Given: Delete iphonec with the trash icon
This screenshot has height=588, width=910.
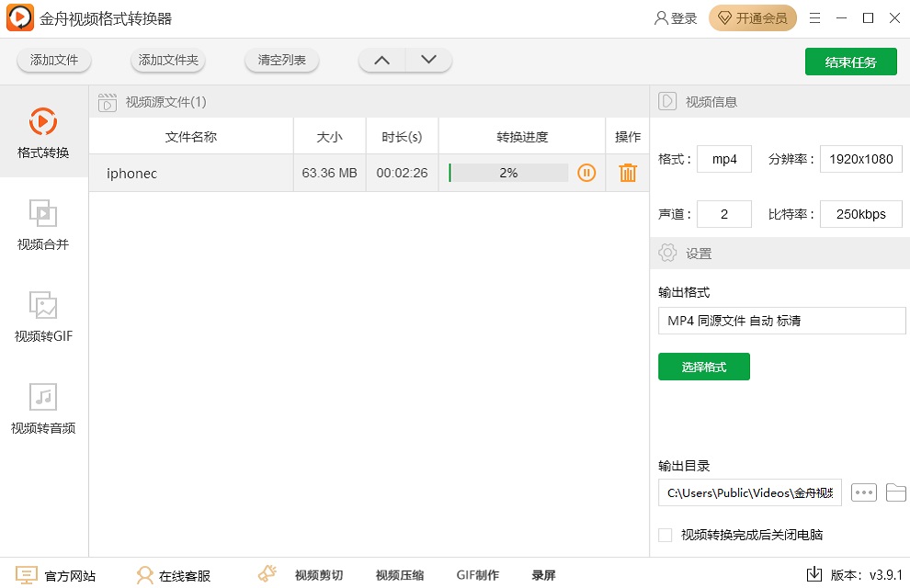Looking at the screenshot, I should pos(627,172).
